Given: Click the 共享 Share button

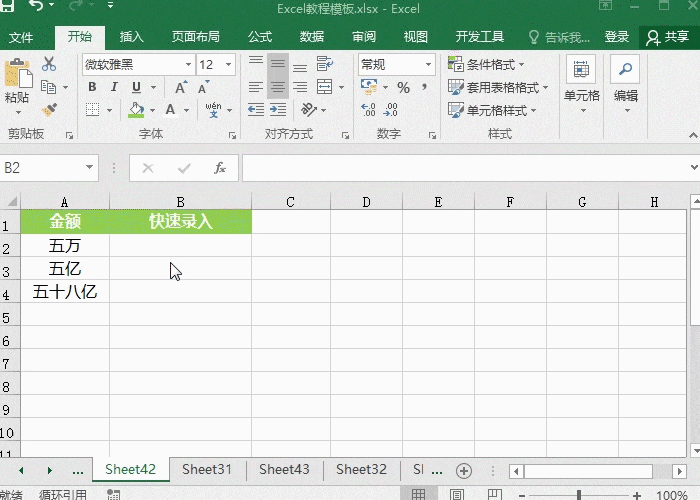Looking at the screenshot, I should tap(668, 37).
